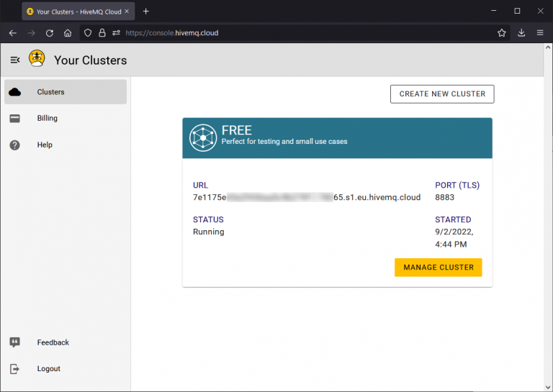Open the Firefox downloads panel
This screenshot has height=392, width=553.
point(521,33)
